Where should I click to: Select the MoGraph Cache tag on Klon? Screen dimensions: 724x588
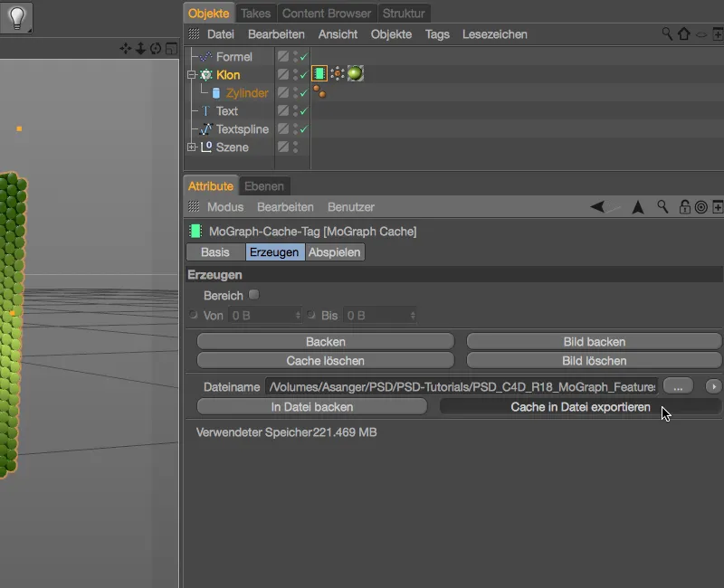point(319,74)
